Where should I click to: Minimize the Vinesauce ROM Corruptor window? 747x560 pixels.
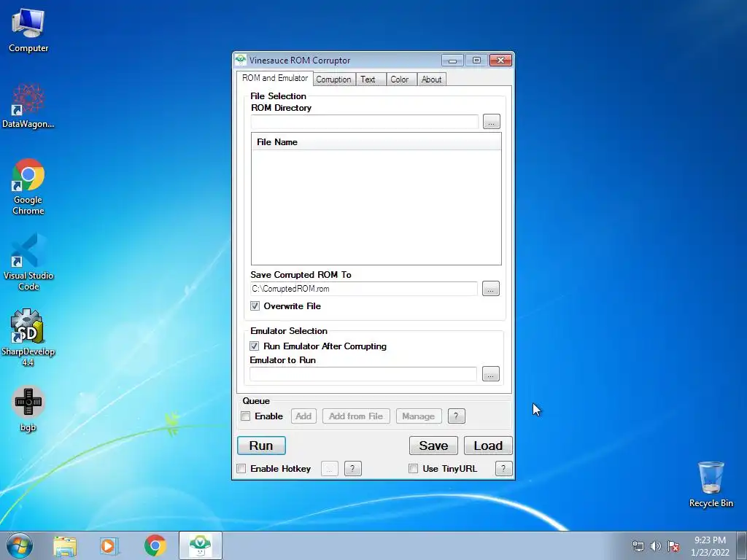coord(452,61)
